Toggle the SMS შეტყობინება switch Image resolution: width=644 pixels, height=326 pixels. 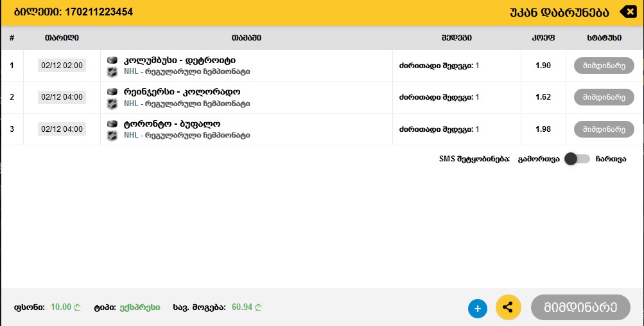point(577,159)
